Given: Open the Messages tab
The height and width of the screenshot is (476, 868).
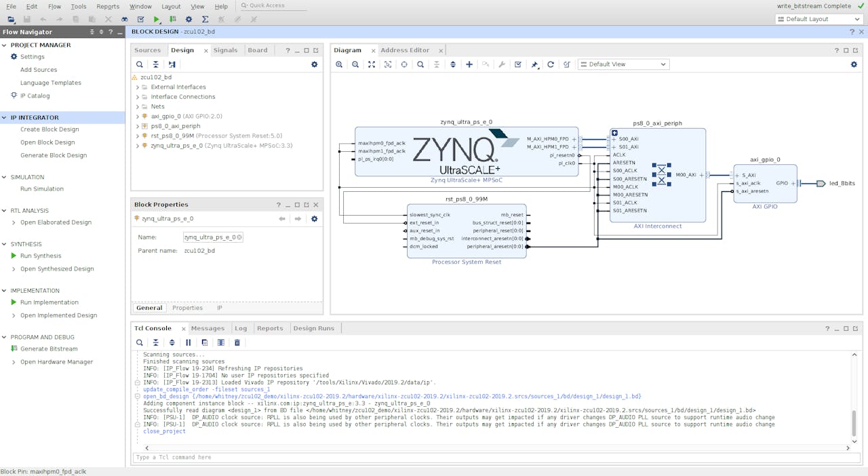Looking at the screenshot, I should pos(208,328).
